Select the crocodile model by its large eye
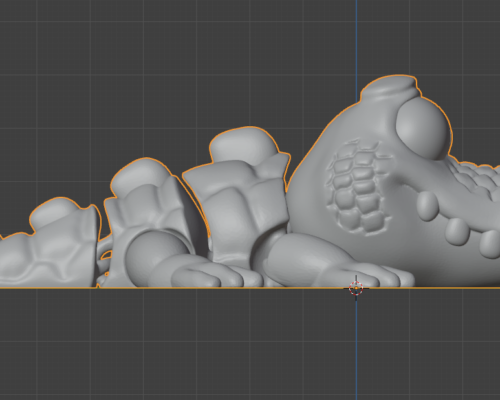The image size is (500, 400). coord(423,128)
